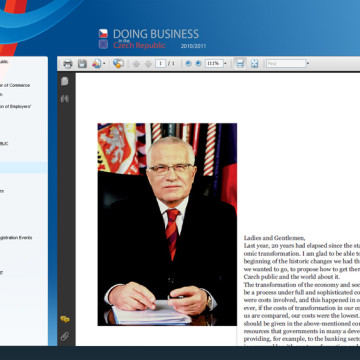Open the Registration Events sidebar item
Viewport: 360px width, 360px height.
click(x=16, y=238)
